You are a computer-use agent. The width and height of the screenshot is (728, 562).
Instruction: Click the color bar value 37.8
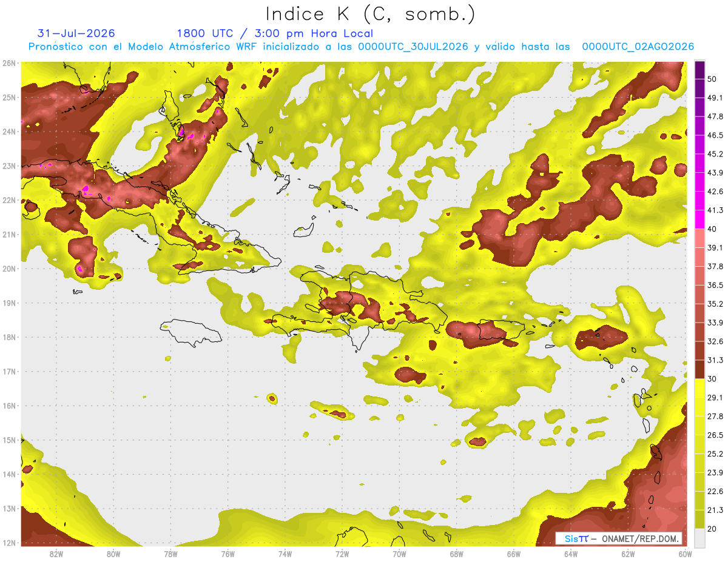click(715, 266)
